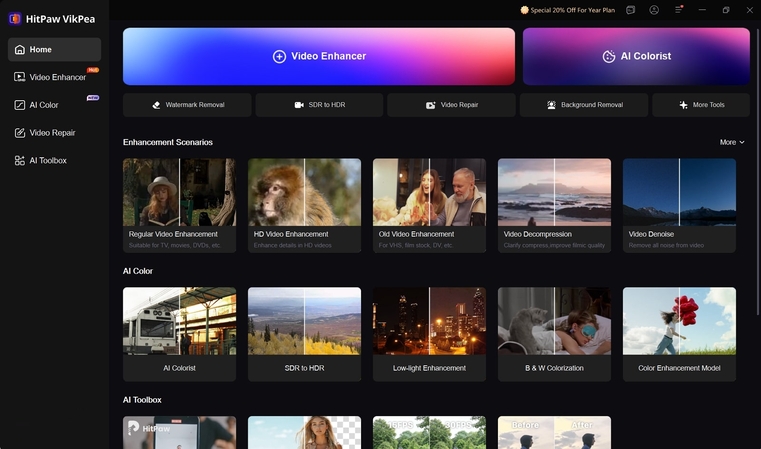This screenshot has height=449, width=761.
Task: Click the Video Repair sidebar icon
Action: (19, 133)
